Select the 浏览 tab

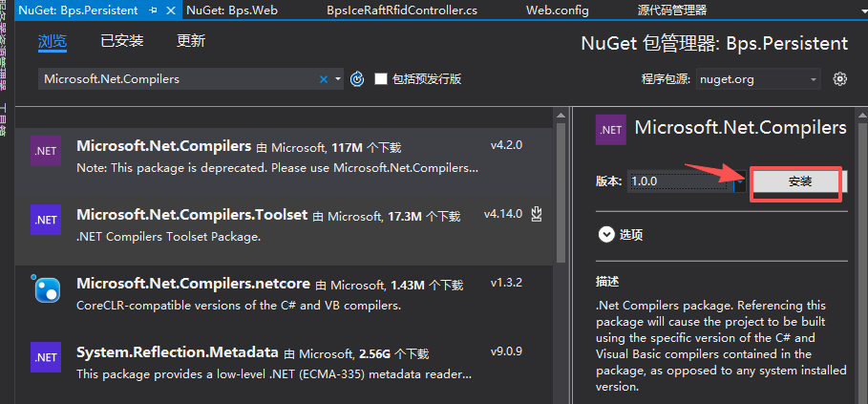tap(53, 41)
